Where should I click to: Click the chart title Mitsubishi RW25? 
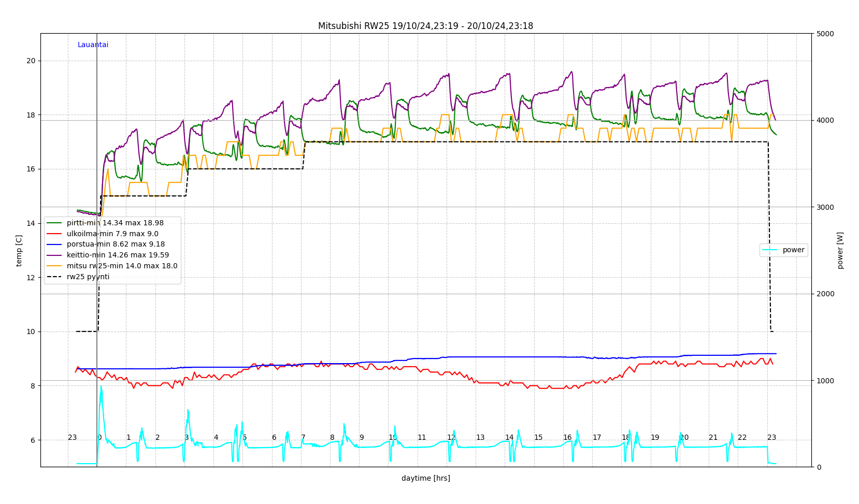[x=425, y=26]
